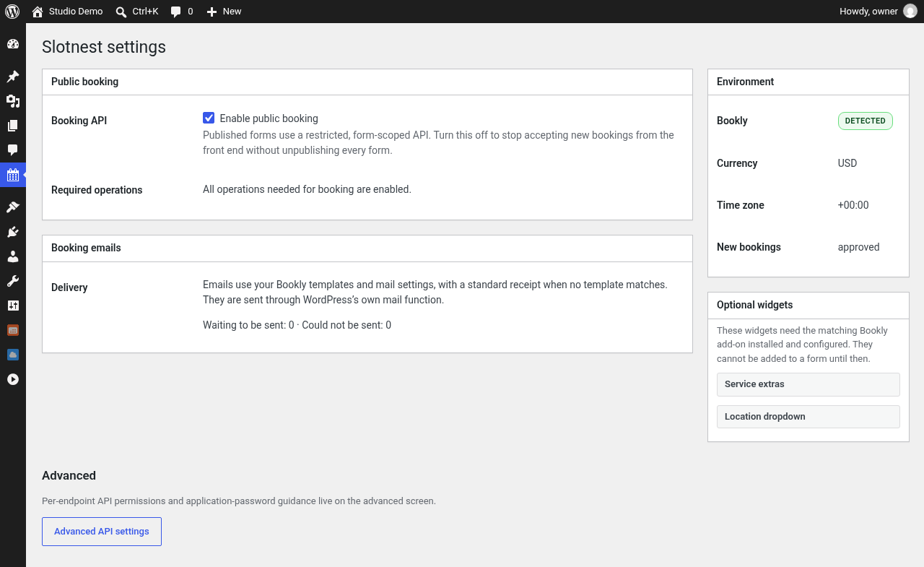The width and height of the screenshot is (924, 567).
Task: Click the orange form icon in sidebar
Action: pyautogui.click(x=13, y=330)
